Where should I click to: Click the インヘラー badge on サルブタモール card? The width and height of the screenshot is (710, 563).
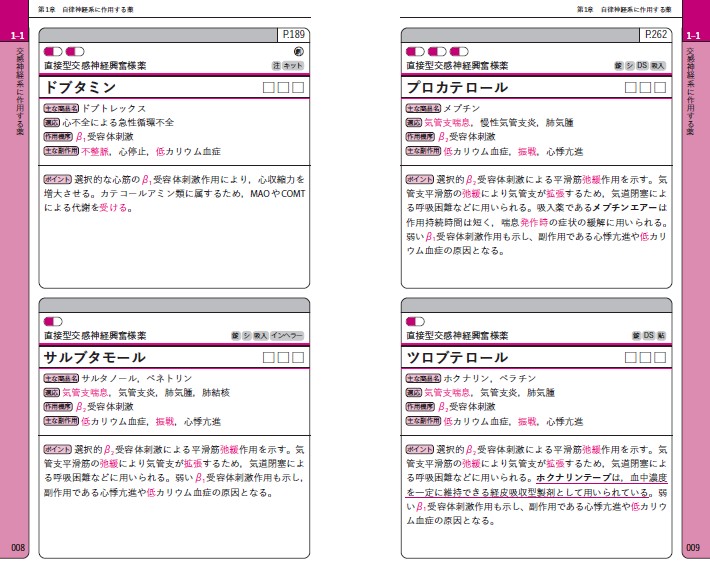coord(287,335)
